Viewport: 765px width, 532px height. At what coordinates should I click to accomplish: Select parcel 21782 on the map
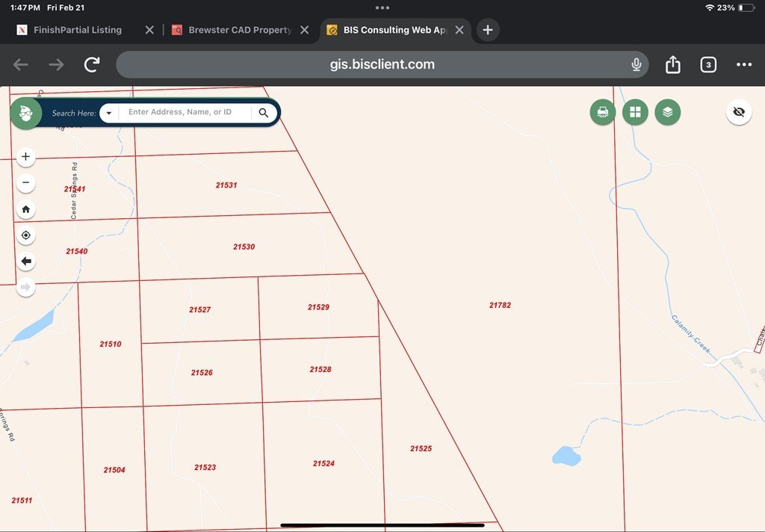pos(500,306)
